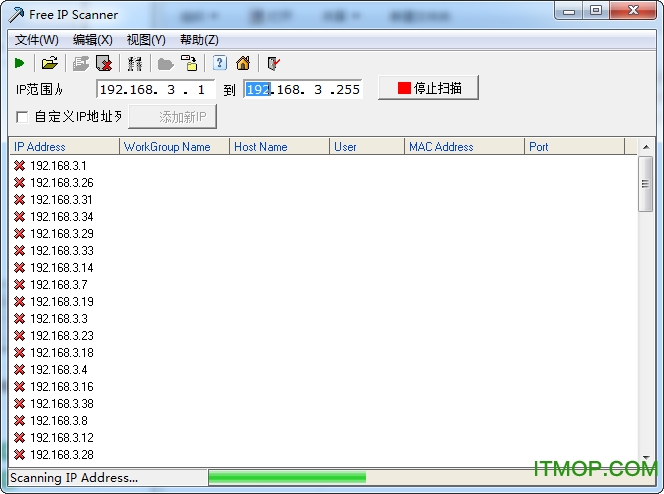Click the 停止扫描 stop scan button
The image size is (664, 494).
pyautogui.click(x=428, y=88)
